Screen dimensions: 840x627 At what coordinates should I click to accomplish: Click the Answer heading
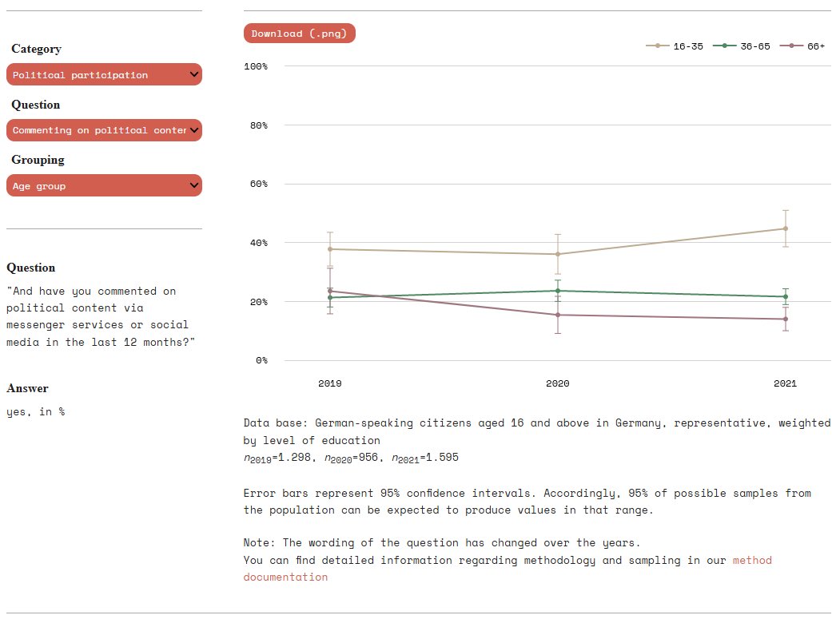(27, 388)
